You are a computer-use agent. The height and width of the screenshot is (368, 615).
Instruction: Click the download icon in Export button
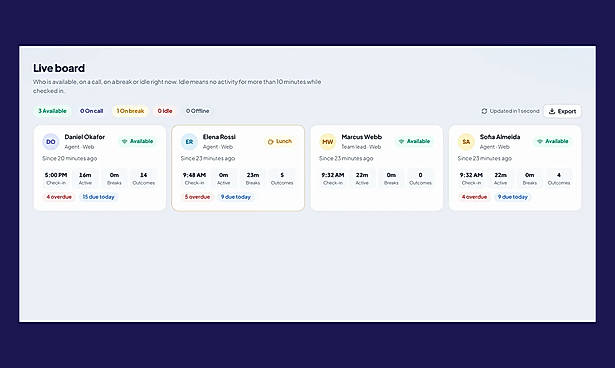coord(552,111)
